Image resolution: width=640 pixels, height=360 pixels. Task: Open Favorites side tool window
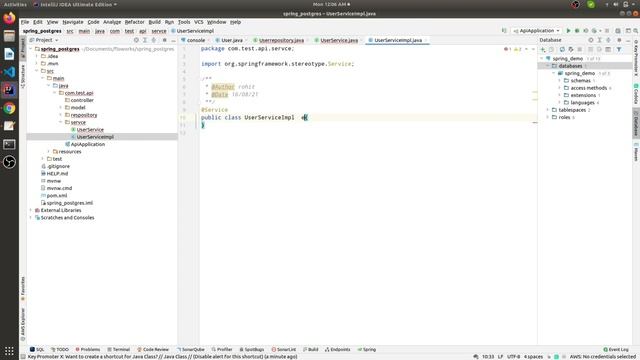click(x=23, y=288)
